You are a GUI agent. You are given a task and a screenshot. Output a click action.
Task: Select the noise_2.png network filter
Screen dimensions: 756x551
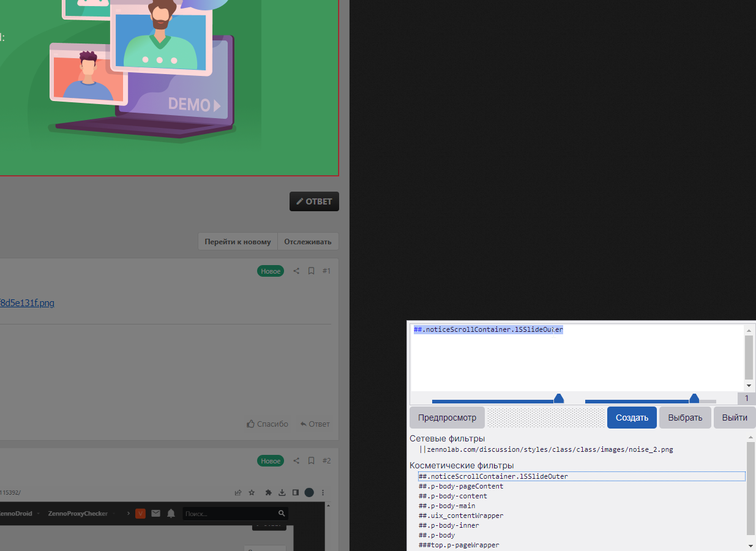[546, 449]
